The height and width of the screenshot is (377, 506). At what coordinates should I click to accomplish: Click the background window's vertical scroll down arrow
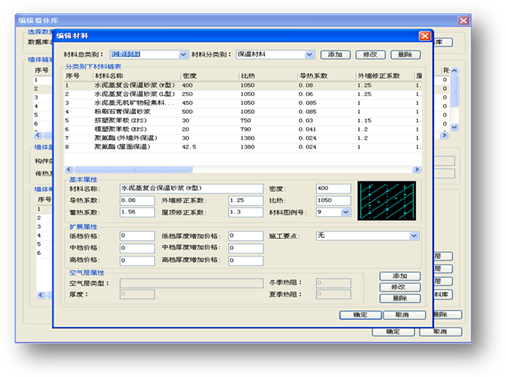point(454,127)
